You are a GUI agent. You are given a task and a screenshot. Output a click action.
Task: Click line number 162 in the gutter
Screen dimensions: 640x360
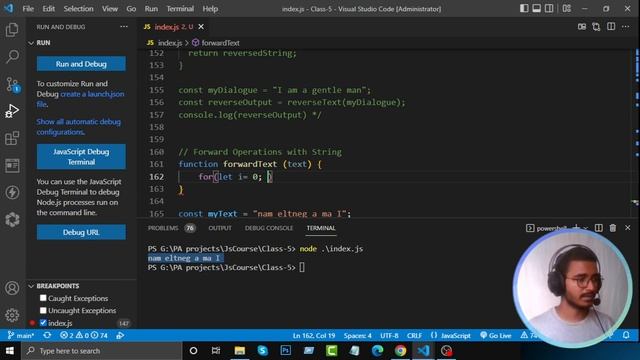156,177
